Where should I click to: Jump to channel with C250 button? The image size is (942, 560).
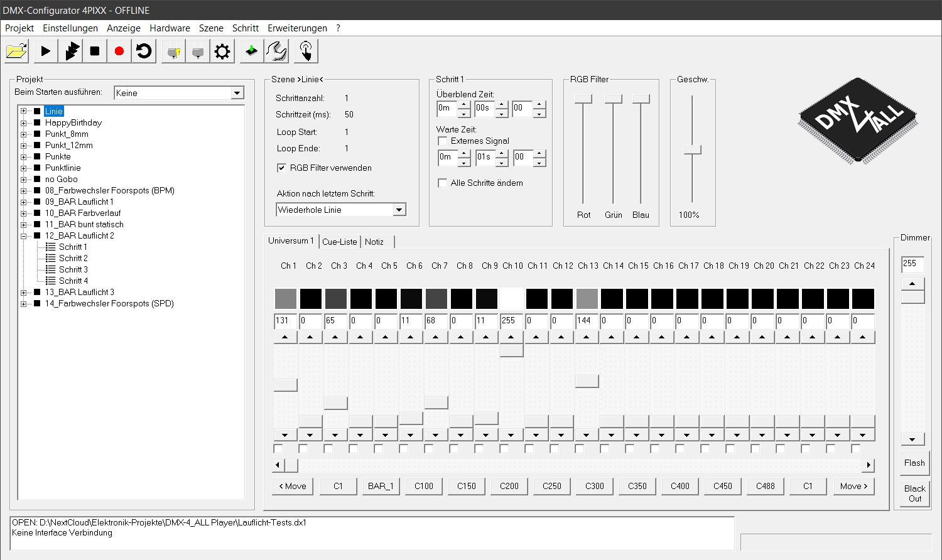coord(552,486)
